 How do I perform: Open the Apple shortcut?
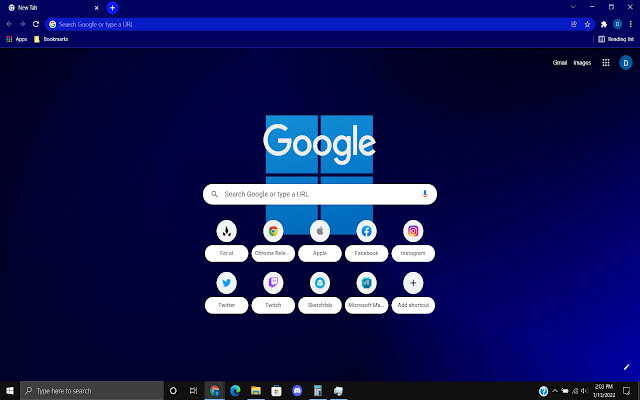click(320, 241)
